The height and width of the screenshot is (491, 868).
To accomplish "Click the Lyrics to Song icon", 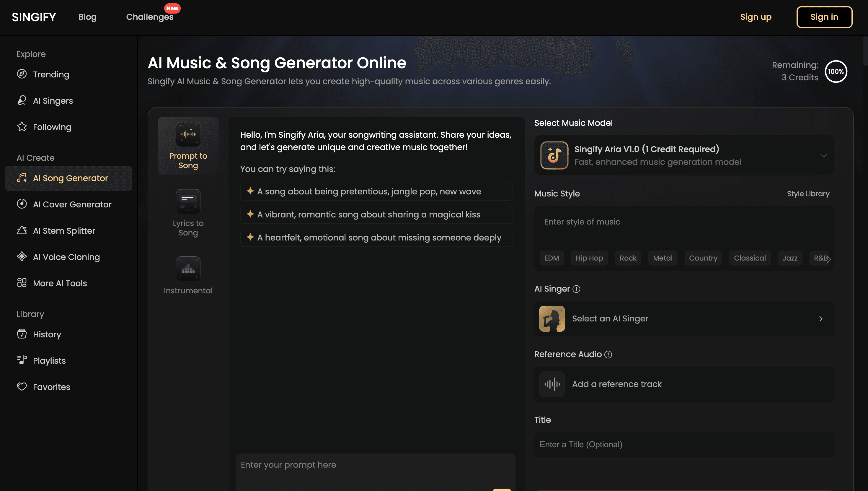I will [188, 201].
